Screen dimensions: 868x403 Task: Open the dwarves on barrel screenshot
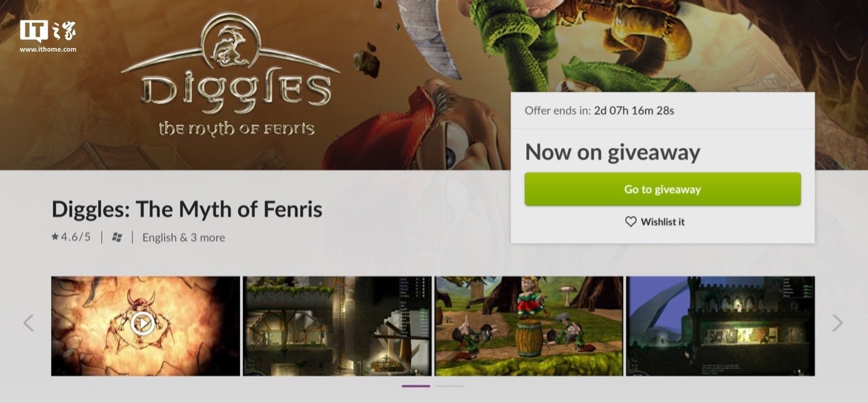(x=529, y=326)
